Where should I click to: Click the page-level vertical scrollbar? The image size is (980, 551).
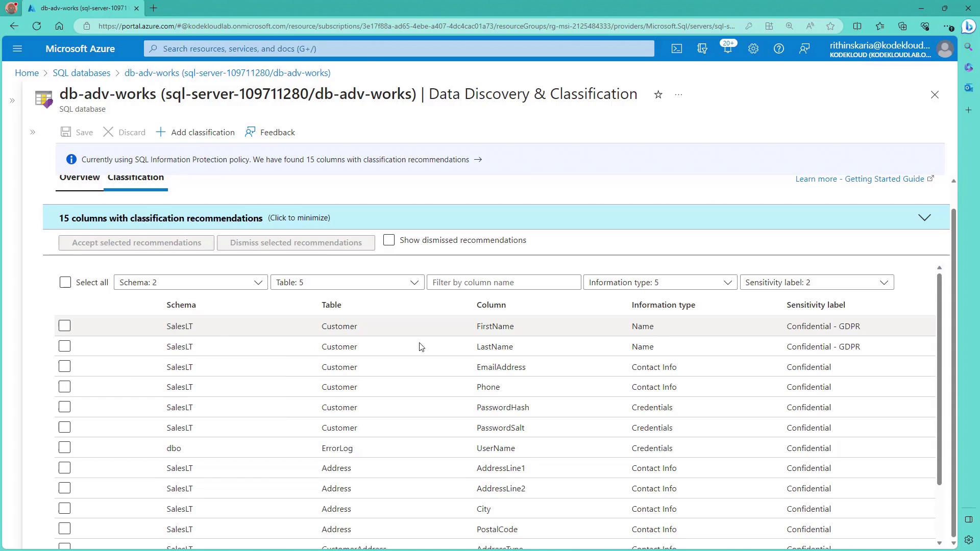(953, 372)
